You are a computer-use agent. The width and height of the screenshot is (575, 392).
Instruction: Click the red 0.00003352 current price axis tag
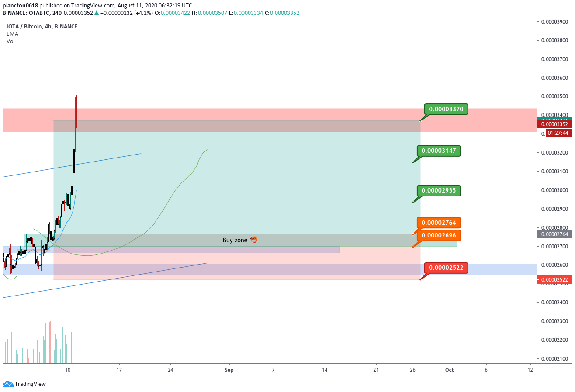click(555, 124)
